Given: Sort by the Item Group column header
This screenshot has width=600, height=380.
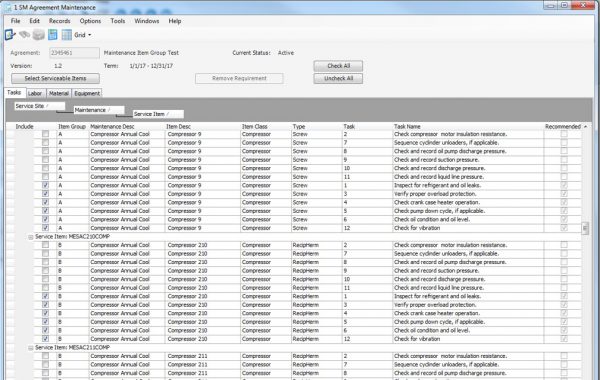Looking at the screenshot, I should [x=72, y=127].
